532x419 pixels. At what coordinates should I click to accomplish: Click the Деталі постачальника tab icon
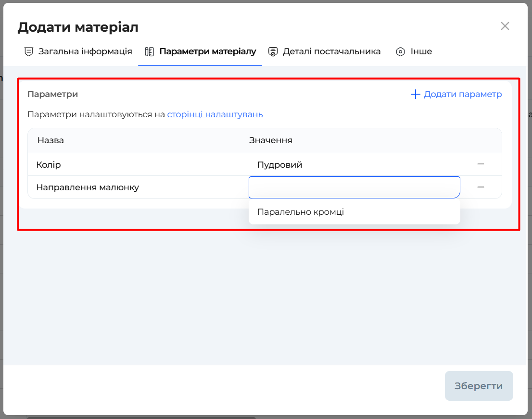273,51
